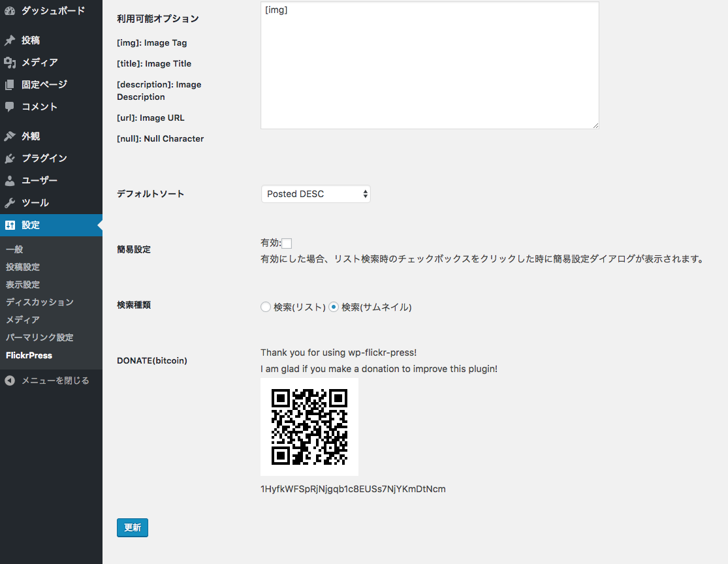Click the collapse arrow icon beside メニューを閉じる
This screenshot has height=564, width=728.
point(10,381)
